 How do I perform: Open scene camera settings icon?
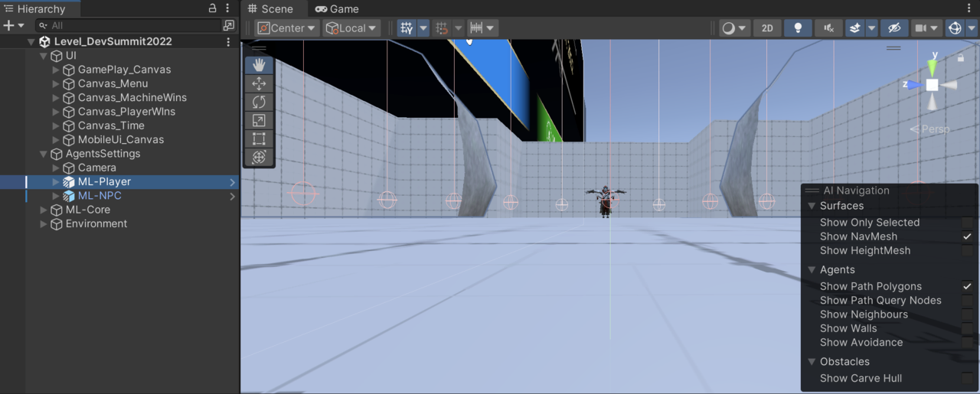click(x=921, y=28)
